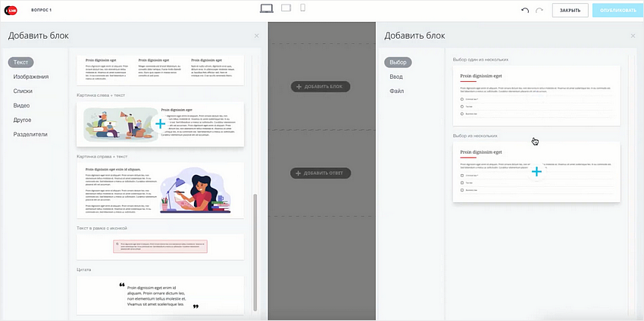Open the Видео category

21,105
